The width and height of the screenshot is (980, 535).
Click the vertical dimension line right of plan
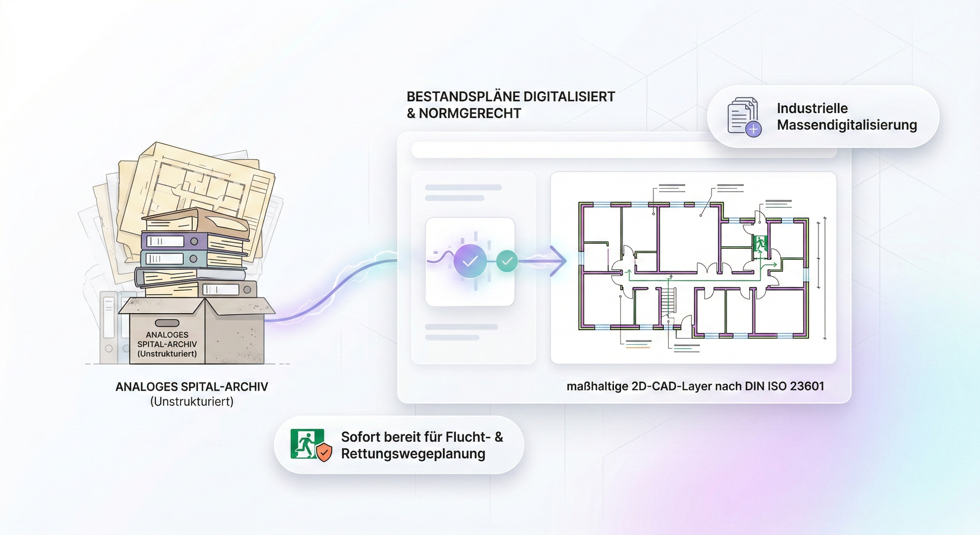point(824,278)
